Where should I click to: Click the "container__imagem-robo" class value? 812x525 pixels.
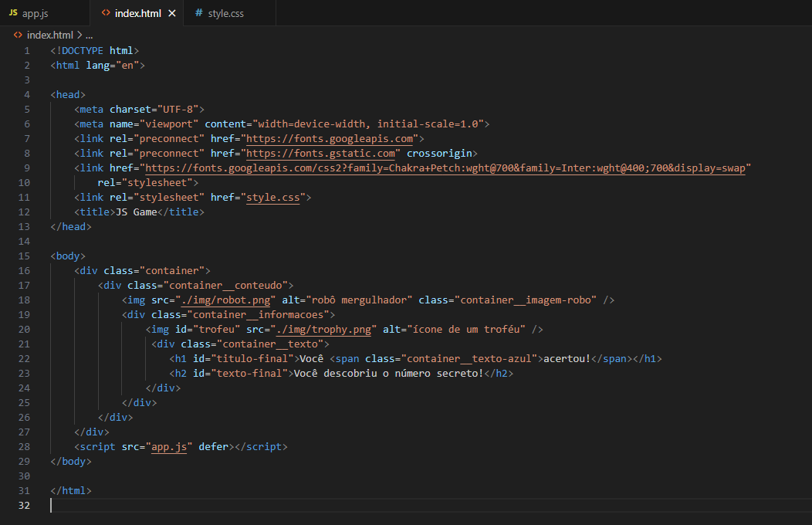[526, 300]
